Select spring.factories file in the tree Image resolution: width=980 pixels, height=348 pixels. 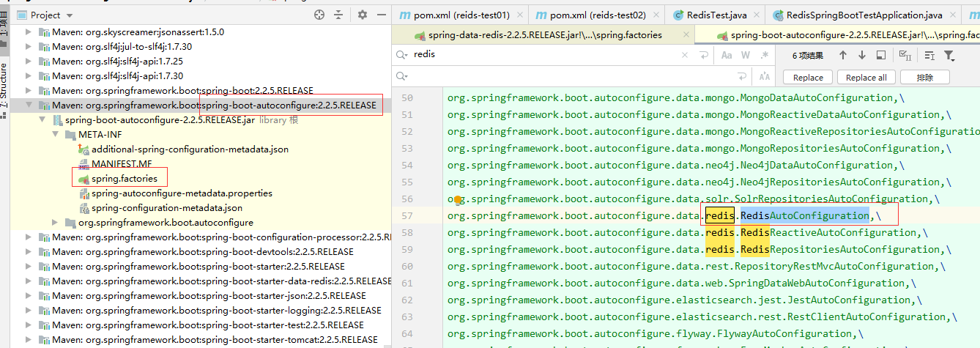pyautogui.click(x=124, y=178)
